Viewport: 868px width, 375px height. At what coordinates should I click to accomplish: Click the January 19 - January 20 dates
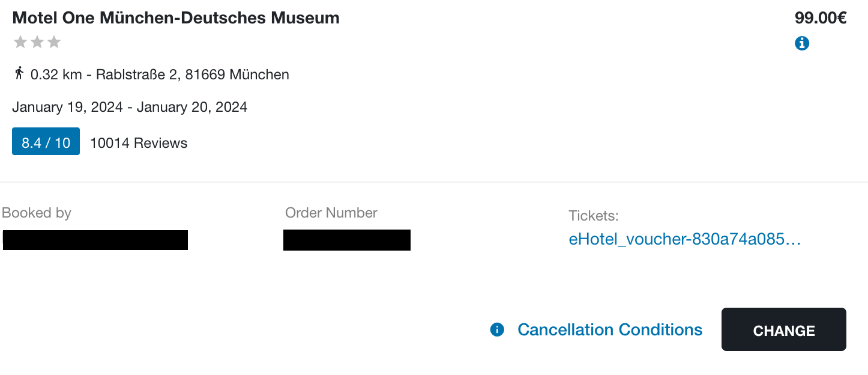[130, 108]
